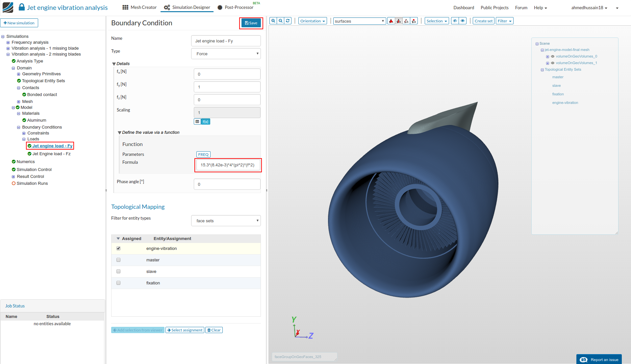Open the Dashboard page

464,8
